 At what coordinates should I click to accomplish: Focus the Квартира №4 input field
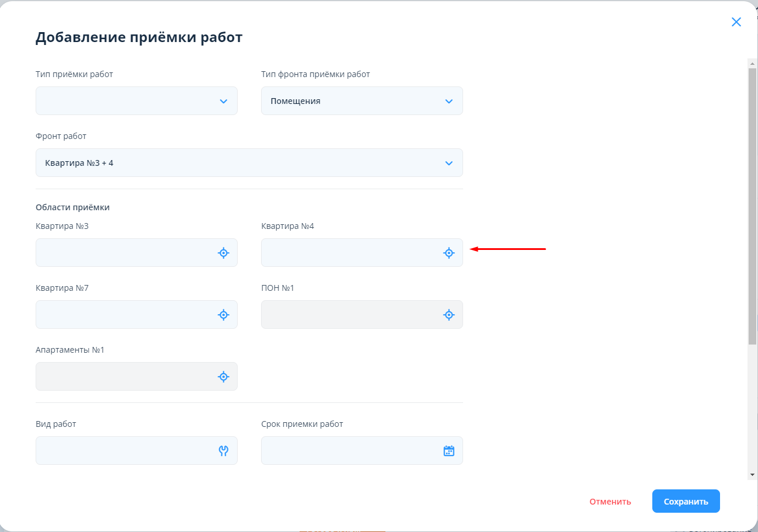[348, 253]
